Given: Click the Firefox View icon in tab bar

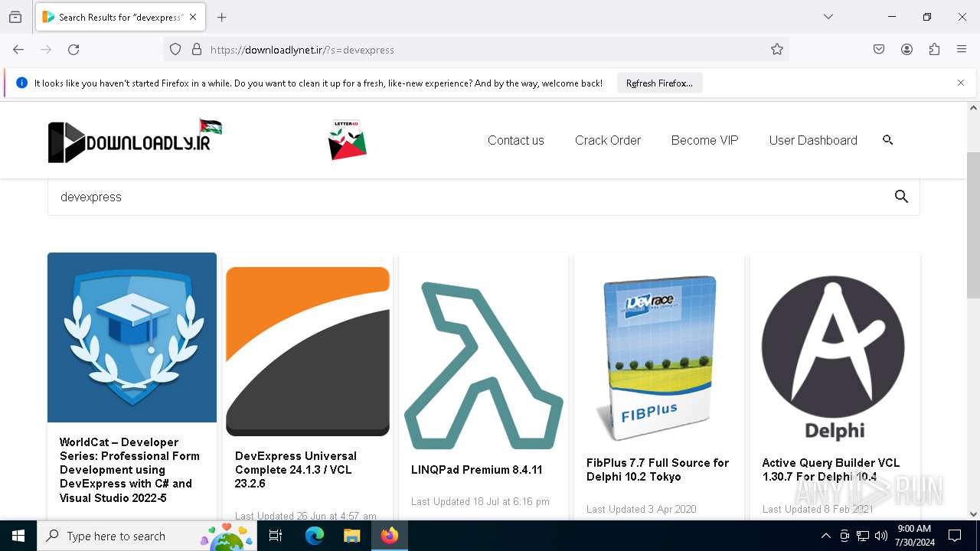Looking at the screenshot, I should 15,17.
